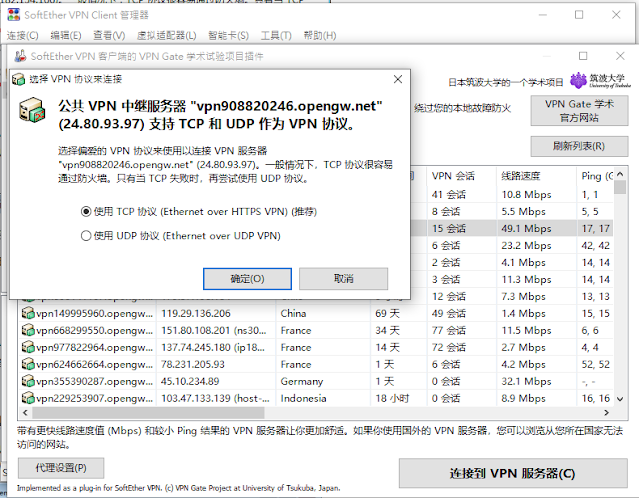Click the large relay server icon in dialog
Viewport: 639px width, 498px height.
coord(32,110)
